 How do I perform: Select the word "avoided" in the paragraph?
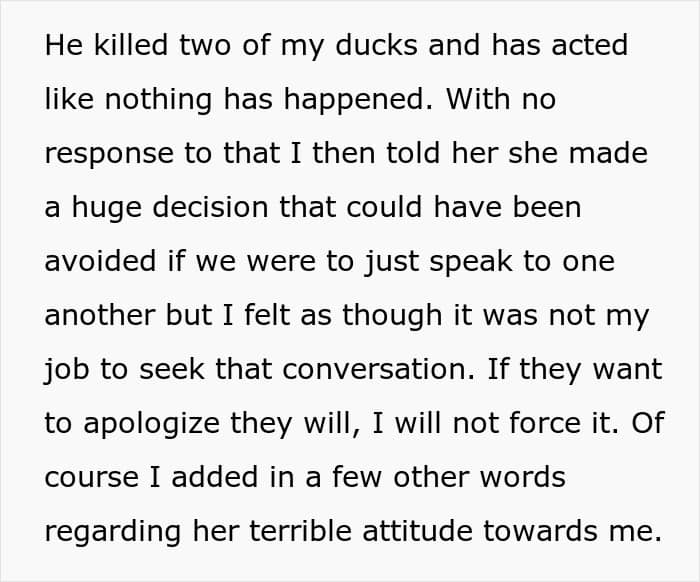[x=100, y=261]
